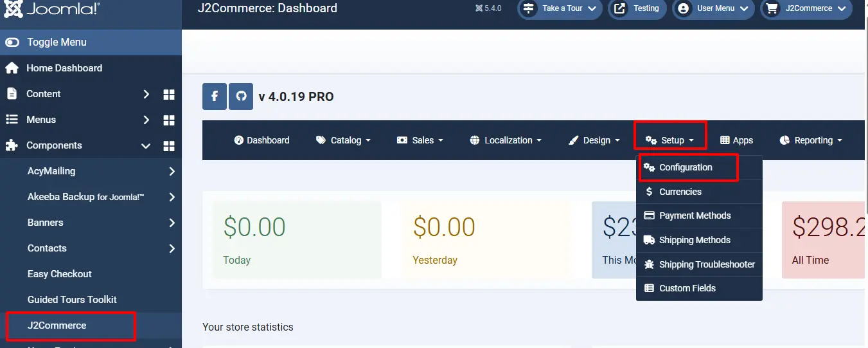Open Akeeba Backup for Joomla
The width and height of the screenshot is (868, 348).
86,197
